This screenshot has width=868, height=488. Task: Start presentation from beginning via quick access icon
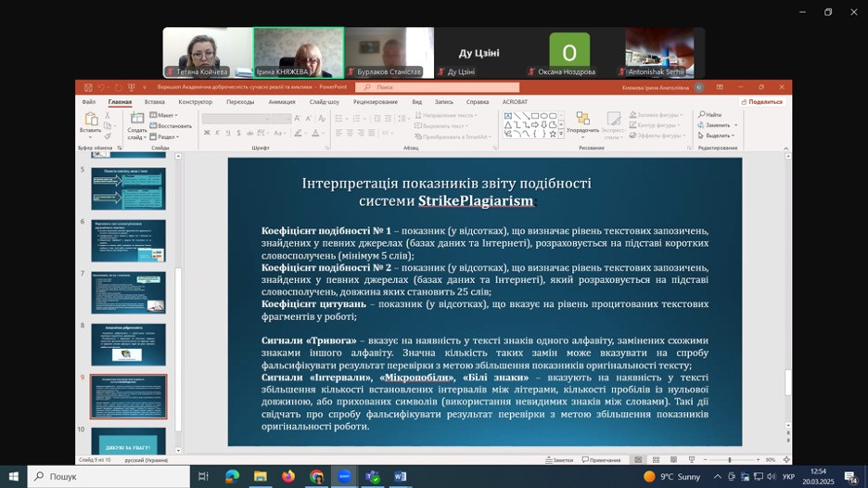tap(131, 87)
